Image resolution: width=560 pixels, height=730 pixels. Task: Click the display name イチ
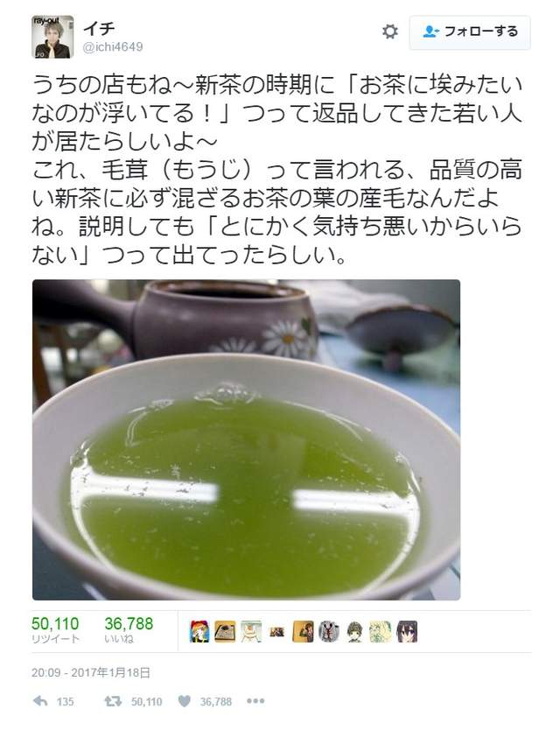click(x=99, y=28)
